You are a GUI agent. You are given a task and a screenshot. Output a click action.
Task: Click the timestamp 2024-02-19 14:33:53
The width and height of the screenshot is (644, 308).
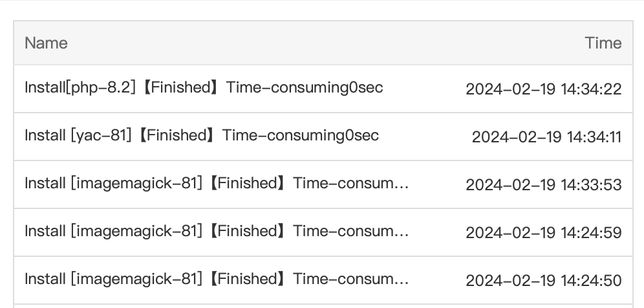(x=543, y=184)
